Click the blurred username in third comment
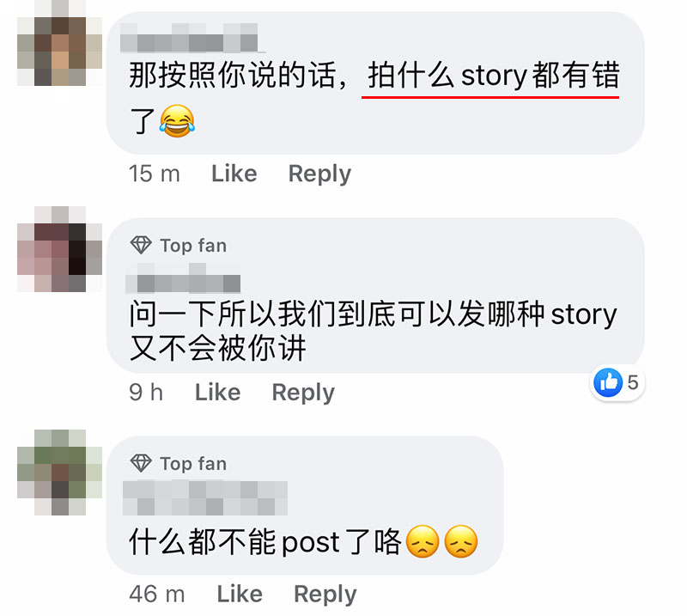This screenshot has height=616, width=687. (205, 497)
